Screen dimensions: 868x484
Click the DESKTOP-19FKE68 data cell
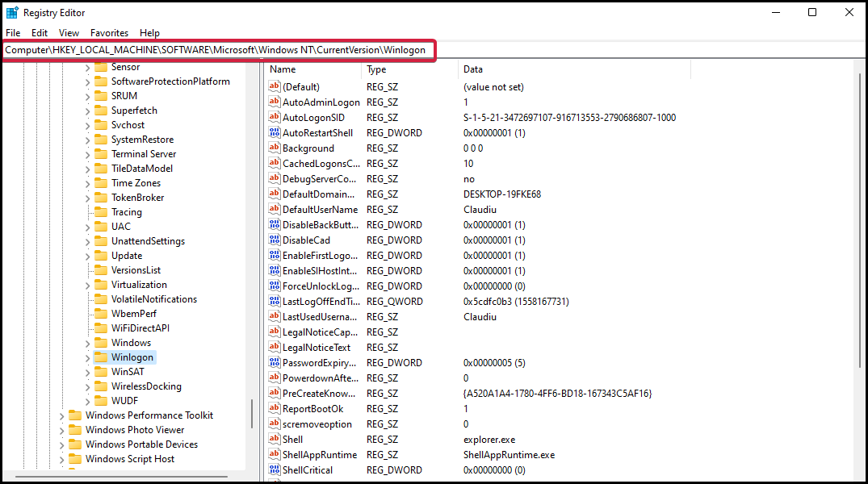click(x=502, y=194)
